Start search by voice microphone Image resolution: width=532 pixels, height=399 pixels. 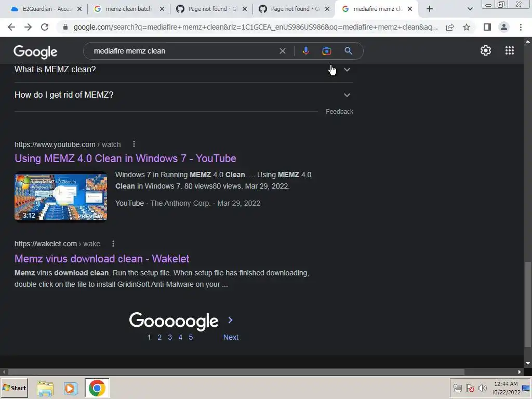coord(305,51)
